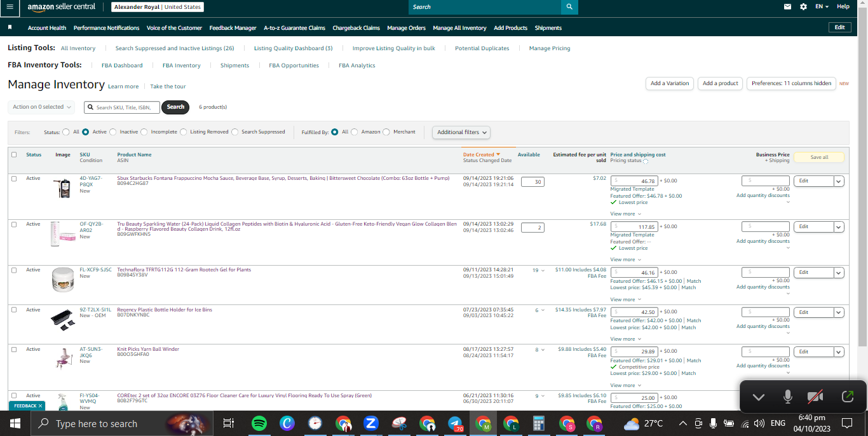
Task: Show hidden system tray icons
Action: click(x=682, y=423)
